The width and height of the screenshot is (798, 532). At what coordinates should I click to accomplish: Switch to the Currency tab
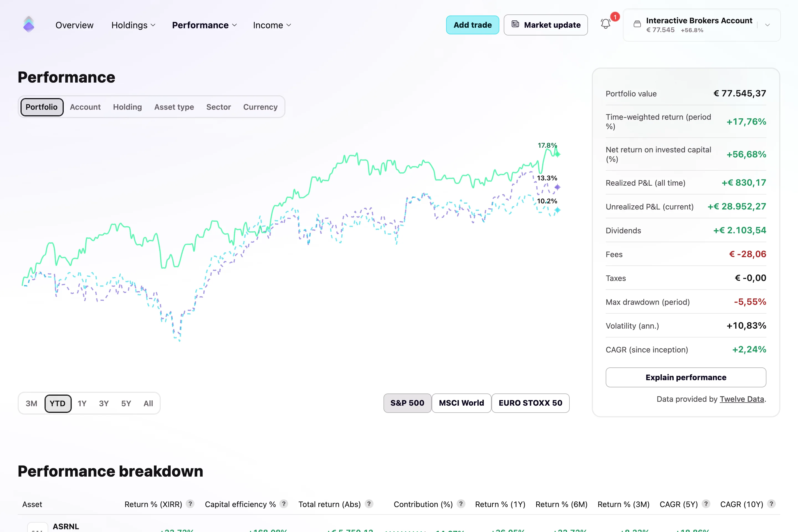click(260, 107)
